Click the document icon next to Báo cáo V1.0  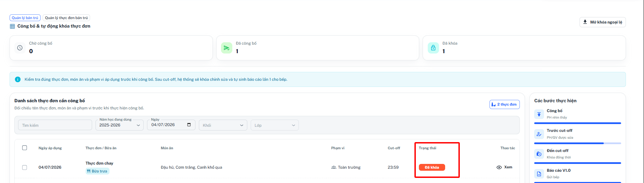(x=539, y=174)
